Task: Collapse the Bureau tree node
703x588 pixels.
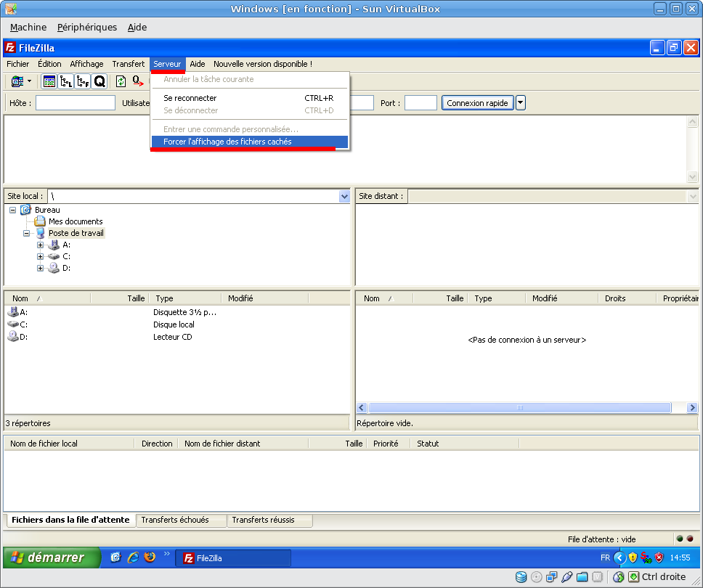Action: point(13,210)
